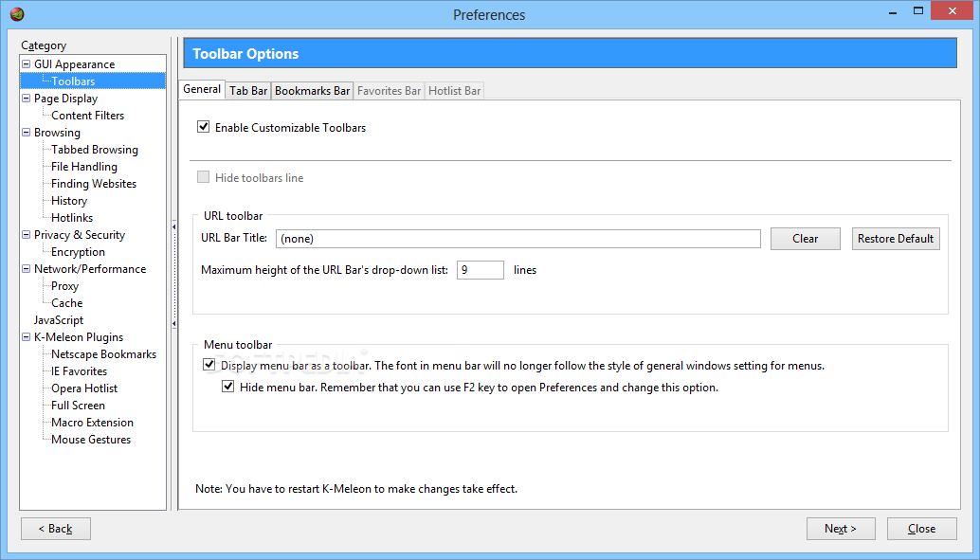Open the Bookmarks Bar tab
Viewport: 980px width, 560px height.
click(x=312, y=91)
